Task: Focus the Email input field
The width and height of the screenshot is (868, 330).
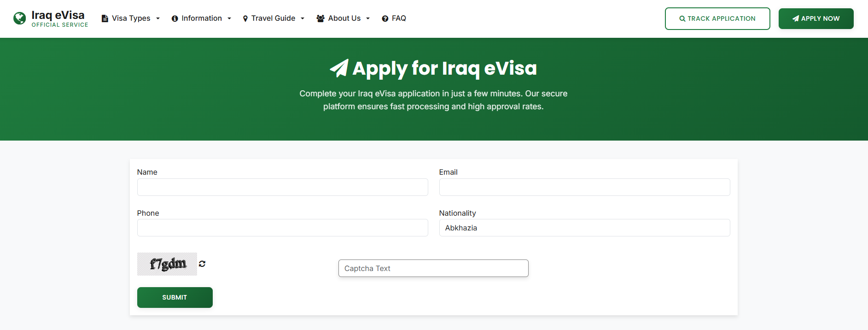Action: [584, 187]
